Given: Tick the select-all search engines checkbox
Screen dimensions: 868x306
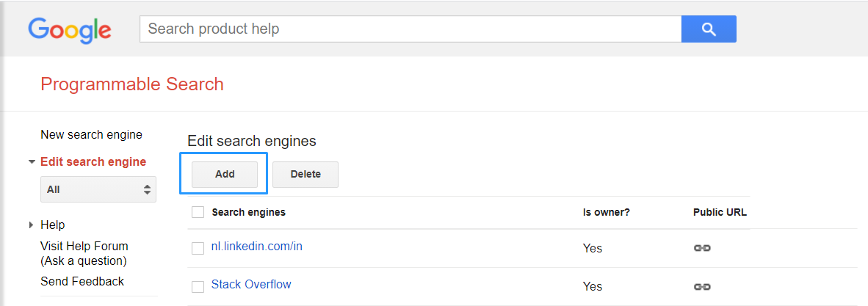Looking at the screenshot, I should coord(198,212).
